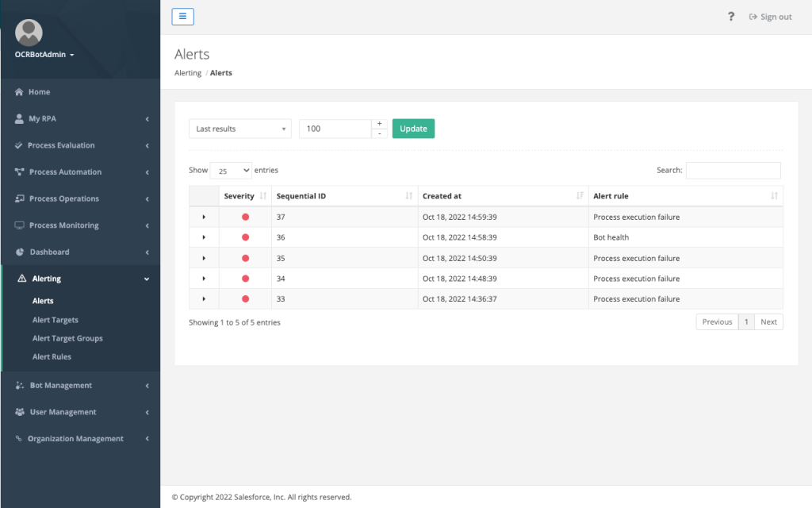Click red severity dot for alert 37

tap(246, 217)
